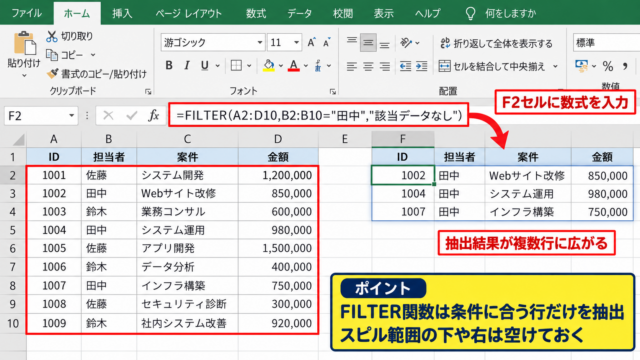This screenshot has height=360, width=640.
Task: Toggle Bold formatting
Action: 169,65
